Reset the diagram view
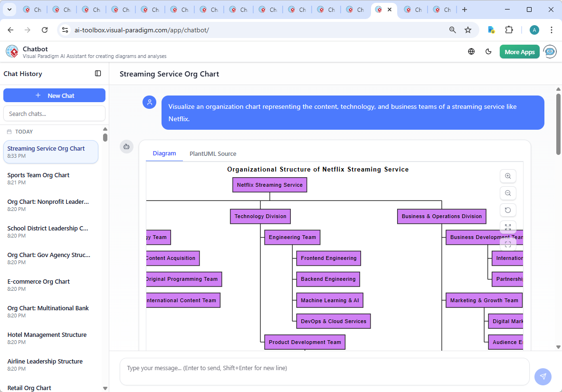The width and height of the screenshot is (562, 392). pyautogui.click(x=508, y=210)
